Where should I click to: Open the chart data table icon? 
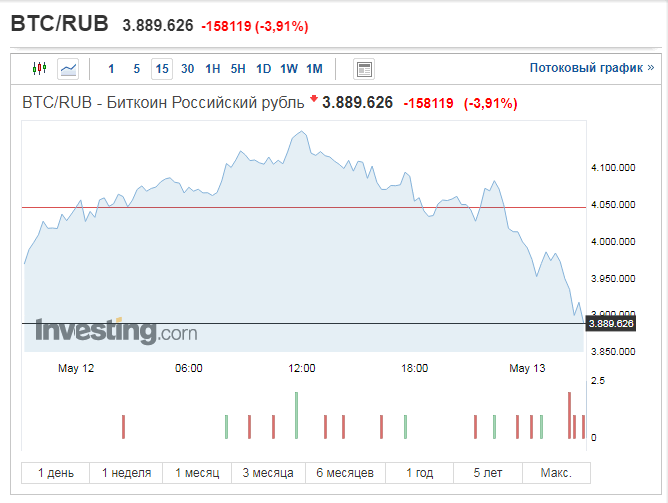pyautogui.click(x=364, y=69)
